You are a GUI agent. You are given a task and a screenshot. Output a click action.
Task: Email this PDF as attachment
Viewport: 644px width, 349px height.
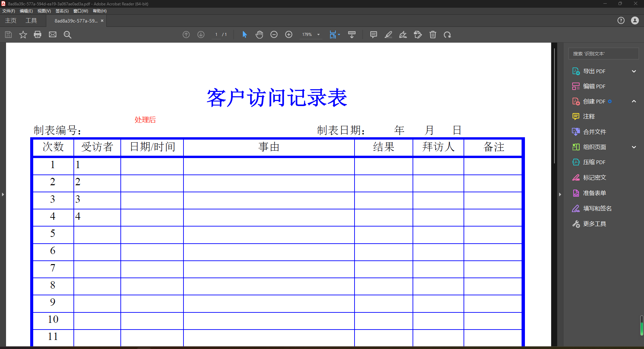point(52,35)
